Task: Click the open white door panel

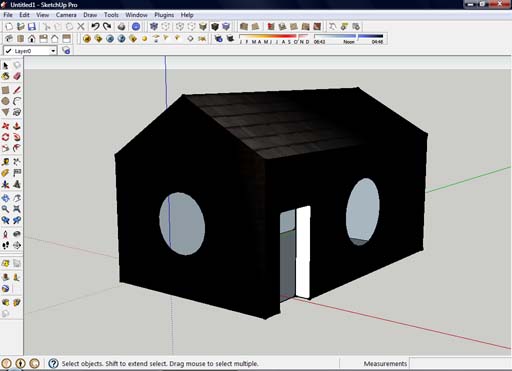Action: click(x=303, y=252)
